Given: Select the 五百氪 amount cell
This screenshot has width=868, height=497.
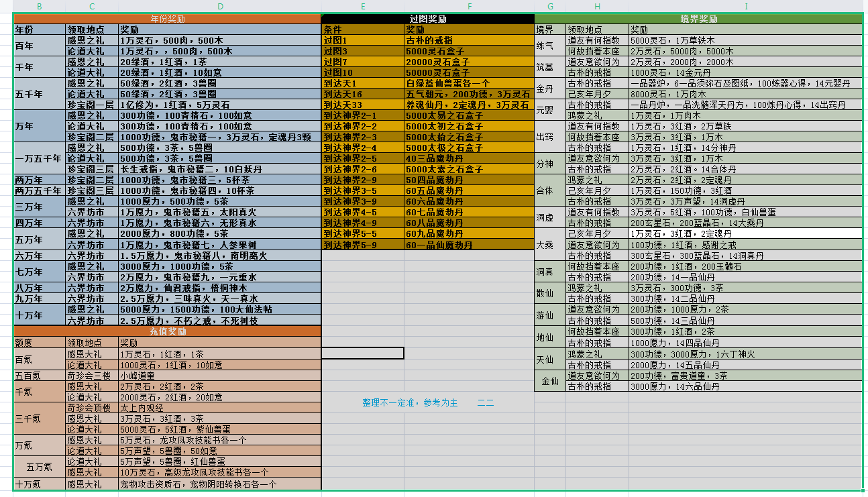Looking at the screenshot, I should coord(40,375).
